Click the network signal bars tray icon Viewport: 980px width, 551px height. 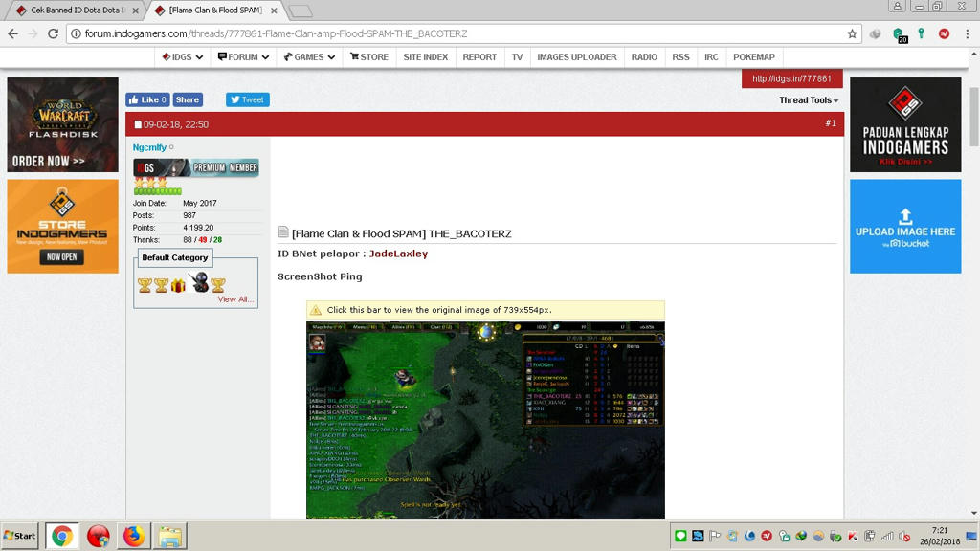887,536
